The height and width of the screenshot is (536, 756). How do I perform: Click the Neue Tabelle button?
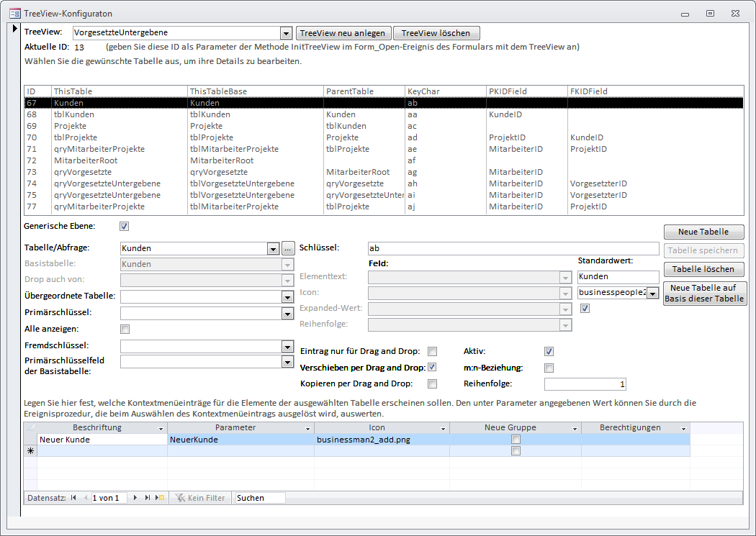coord(703,232)
